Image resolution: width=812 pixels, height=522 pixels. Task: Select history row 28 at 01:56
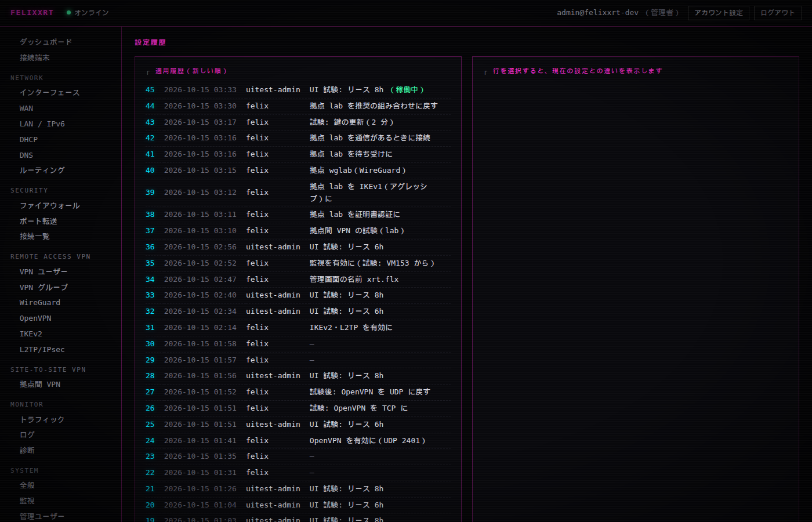click(298, 376)
